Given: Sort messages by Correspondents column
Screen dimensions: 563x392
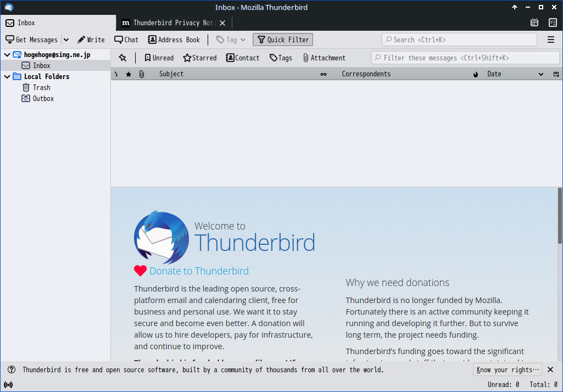Looking at the screenshot, I should [x=400, y=74].
